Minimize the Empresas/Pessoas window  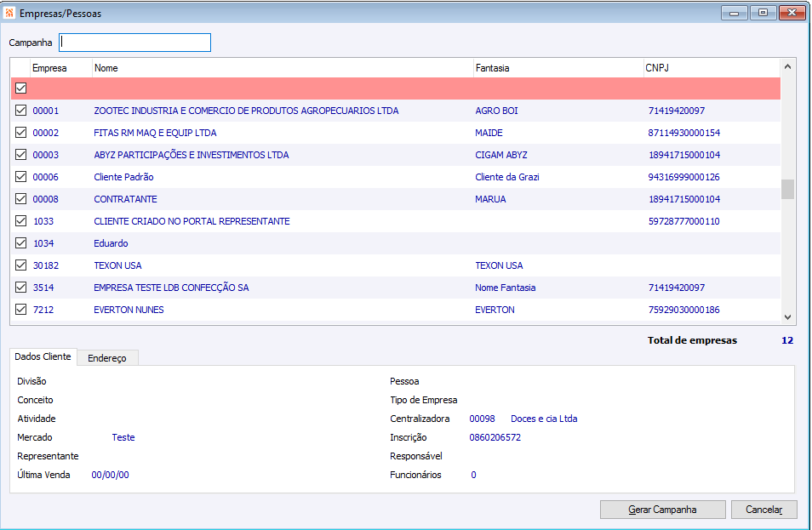[x=734, y=13]
